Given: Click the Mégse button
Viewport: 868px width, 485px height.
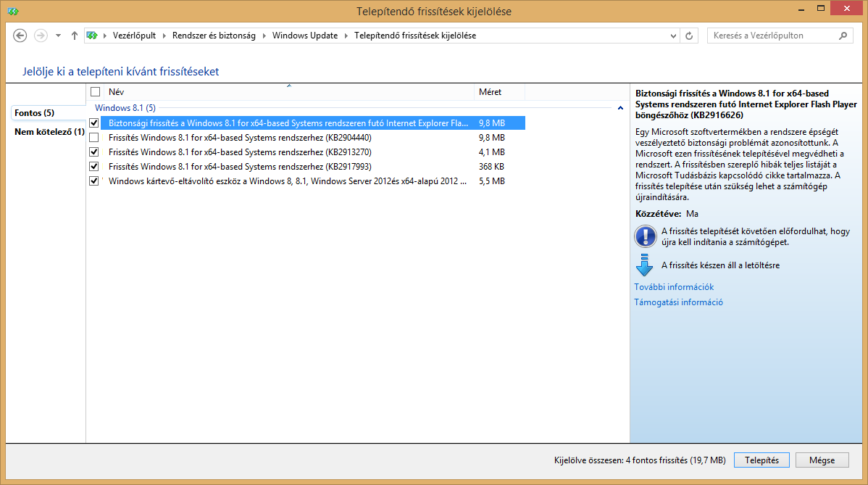Looking at the screenshot, I should coord(822,460).
